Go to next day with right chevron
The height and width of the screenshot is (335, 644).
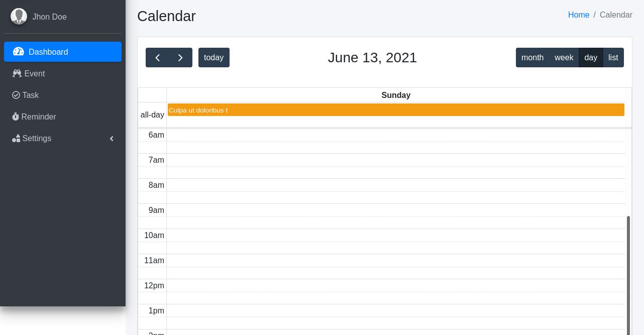180,58
